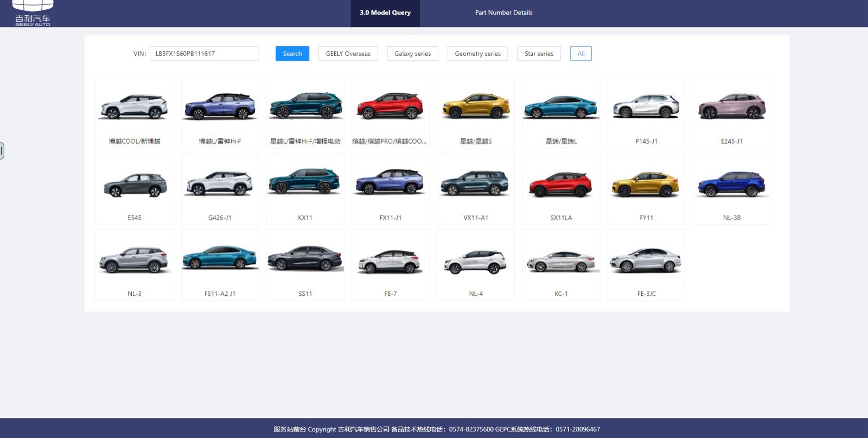This screenshot has width=868, height=438.
Task: Filter by Galaxy series
Action: point(413,54)
